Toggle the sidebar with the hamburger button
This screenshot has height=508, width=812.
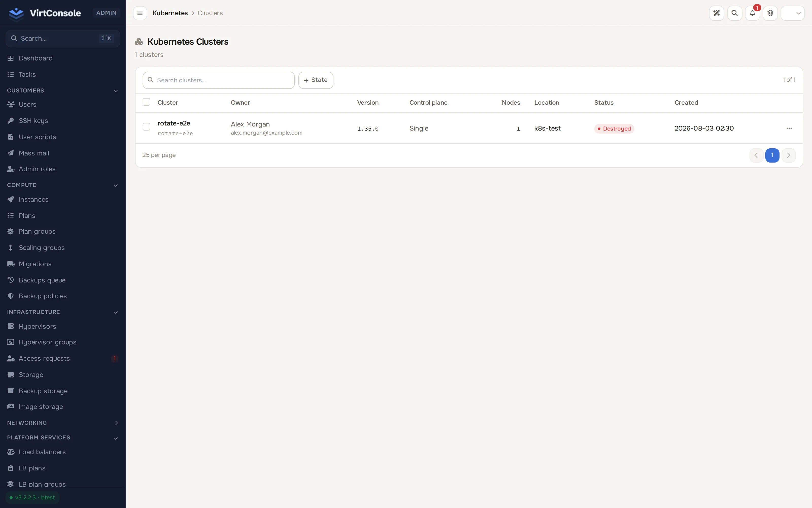click(140, 13)
